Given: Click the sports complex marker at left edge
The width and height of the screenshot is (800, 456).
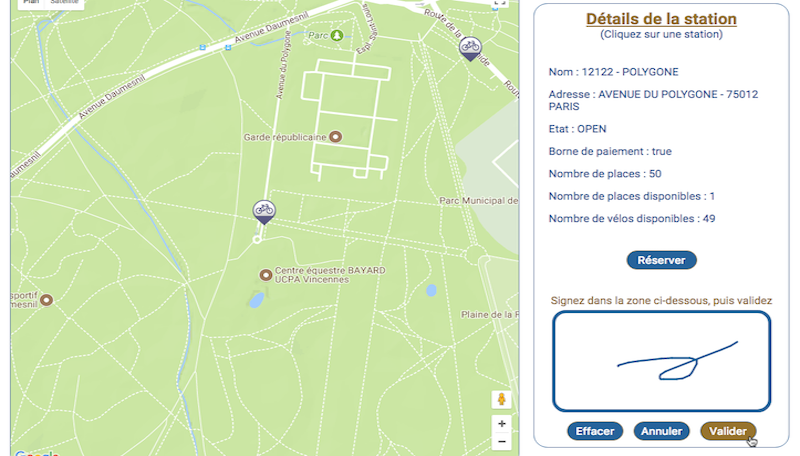Looking at the screenshot, I should tap(46, 299).
